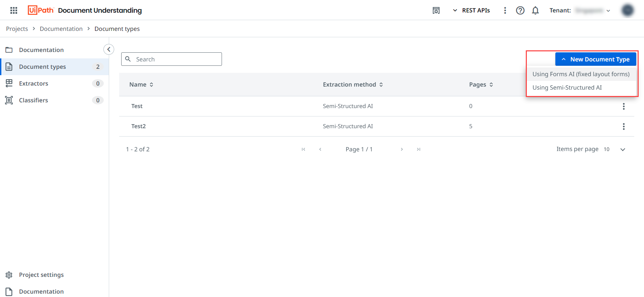Expand the REST APIs dropdown
The height and width of the screenshot is (297, 644).
[471, 10]
